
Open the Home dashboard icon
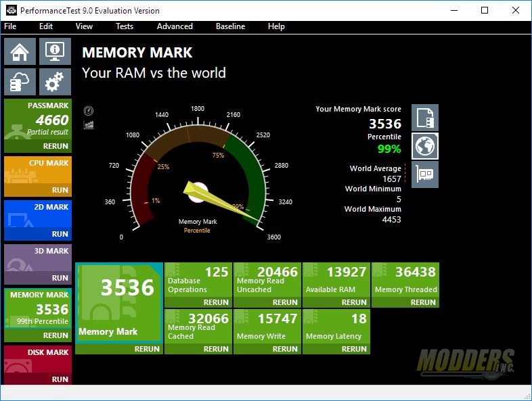20,51
